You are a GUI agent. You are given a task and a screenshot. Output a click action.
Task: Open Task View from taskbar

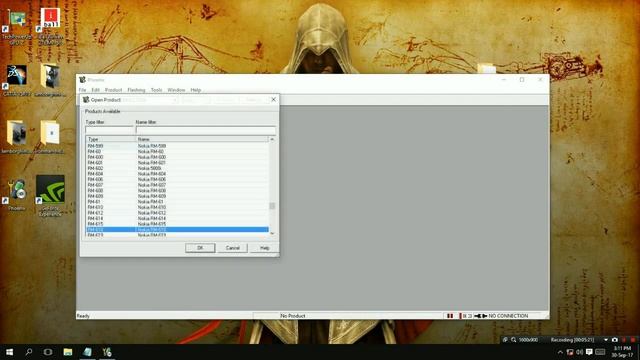[x=48, y=352]
